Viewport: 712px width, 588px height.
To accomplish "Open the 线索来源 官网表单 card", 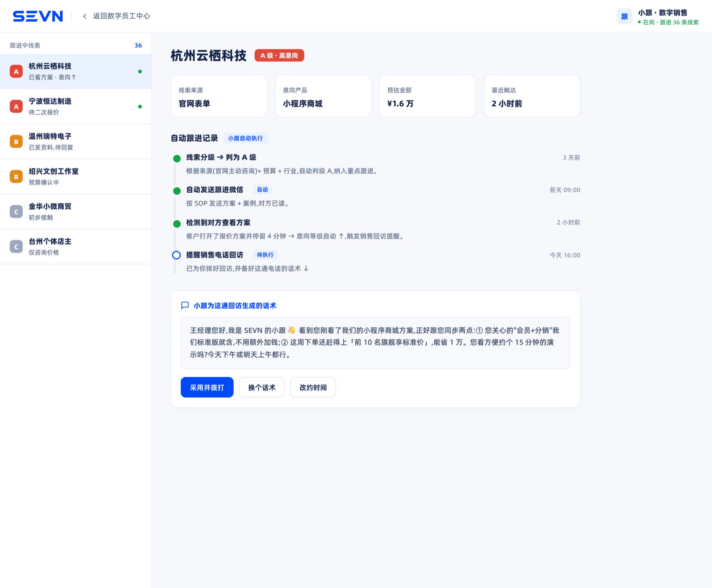I will (x=219, y=96).
